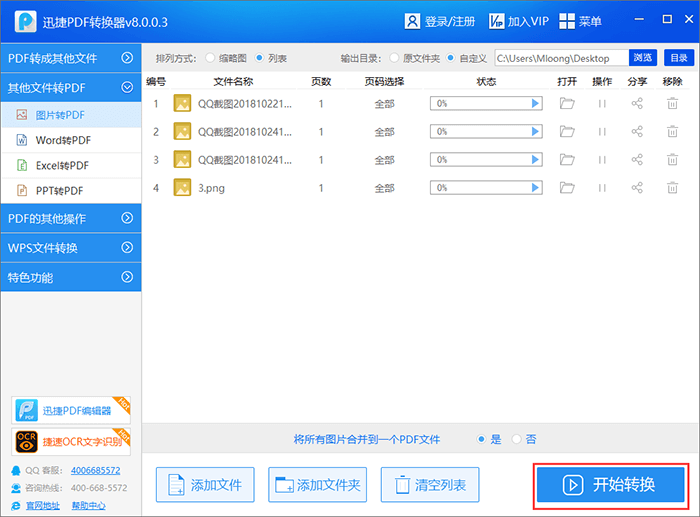Click the 迅捷PDF转换器 logo icon
Image resolution: width=700 pixels, height=517 pixels.
[25, 21]
